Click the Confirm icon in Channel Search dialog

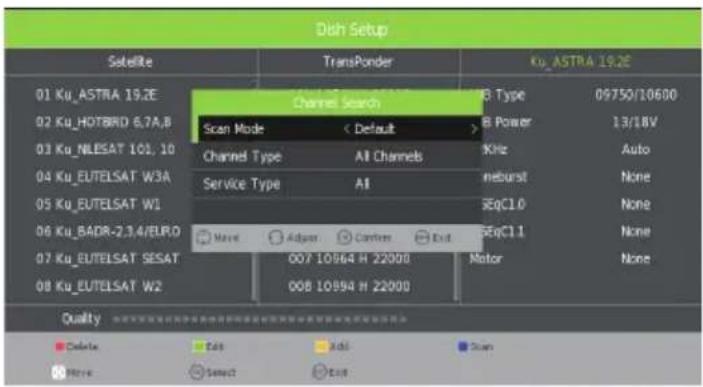(x=344, y=238)
